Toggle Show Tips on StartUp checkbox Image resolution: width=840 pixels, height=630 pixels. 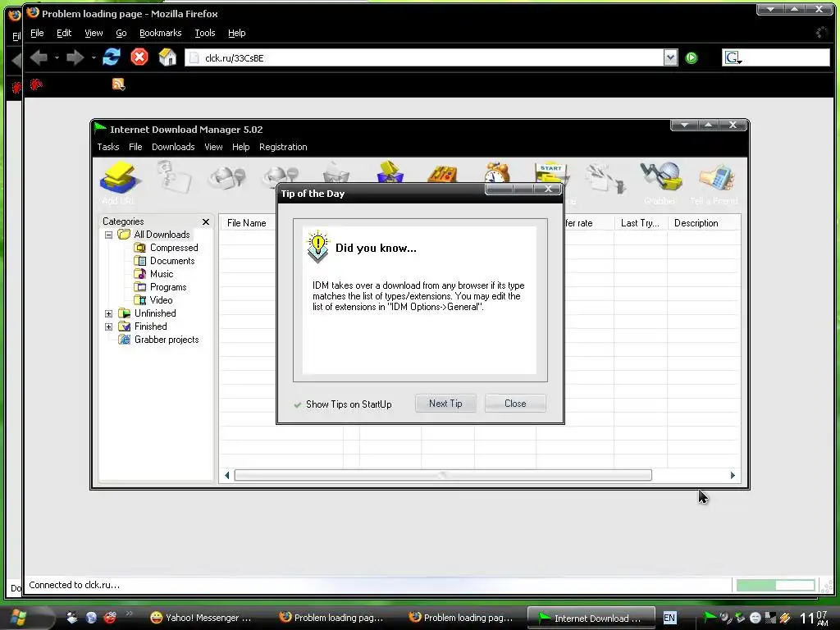pyautogui.click(x=297, y=404)
